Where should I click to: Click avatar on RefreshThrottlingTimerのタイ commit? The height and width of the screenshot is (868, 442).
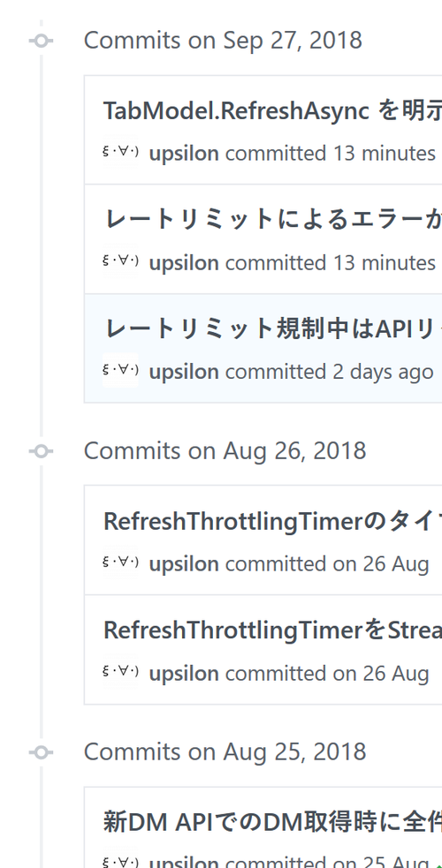(120, 562)
